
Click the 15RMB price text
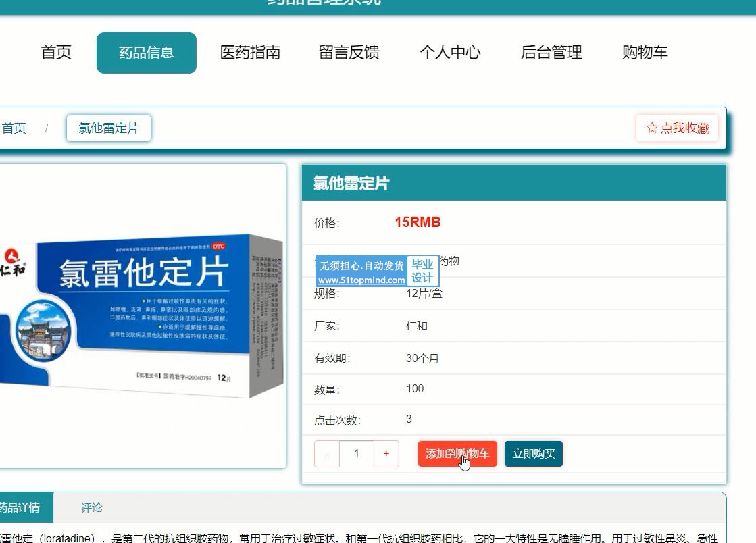[418, 222]
